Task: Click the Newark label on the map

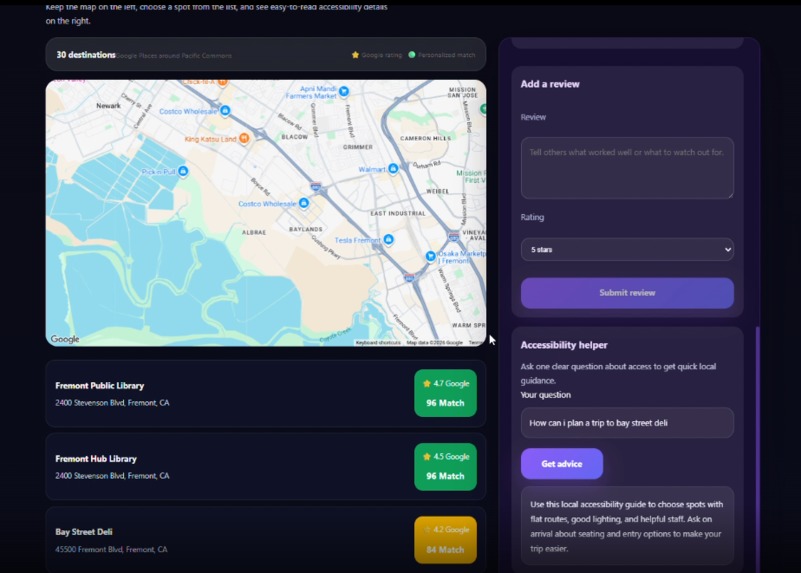Action: 108,106
